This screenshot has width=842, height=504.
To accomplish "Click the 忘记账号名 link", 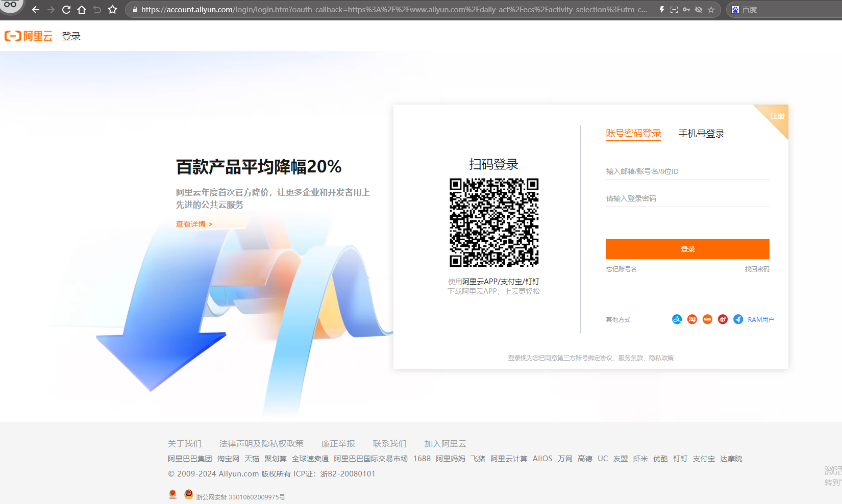I will pos(621,269).
